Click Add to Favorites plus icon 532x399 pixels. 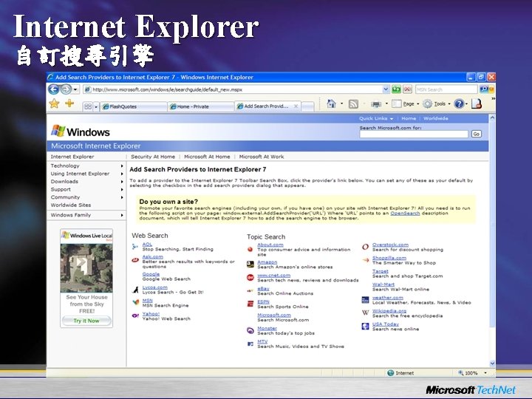click(x=69, y=103)
